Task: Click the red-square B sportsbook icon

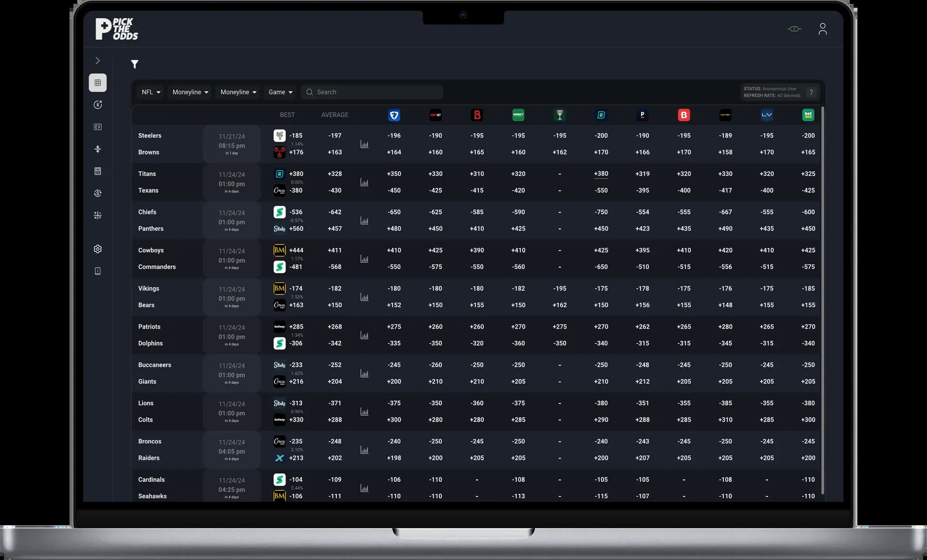Action: click(684, 115)
